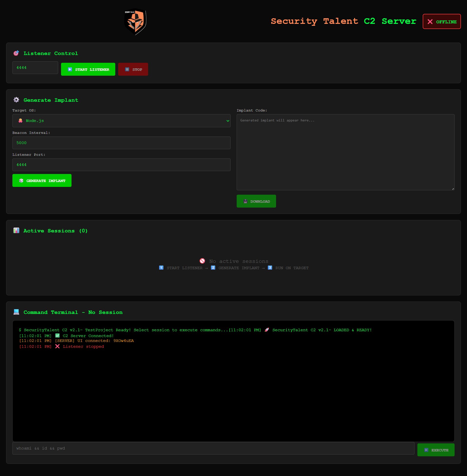Viewport: 467px width, 476px height.
Task: Click the Command Terminal laptop icon
Action: pyautogui.click(x=16, y=312)
